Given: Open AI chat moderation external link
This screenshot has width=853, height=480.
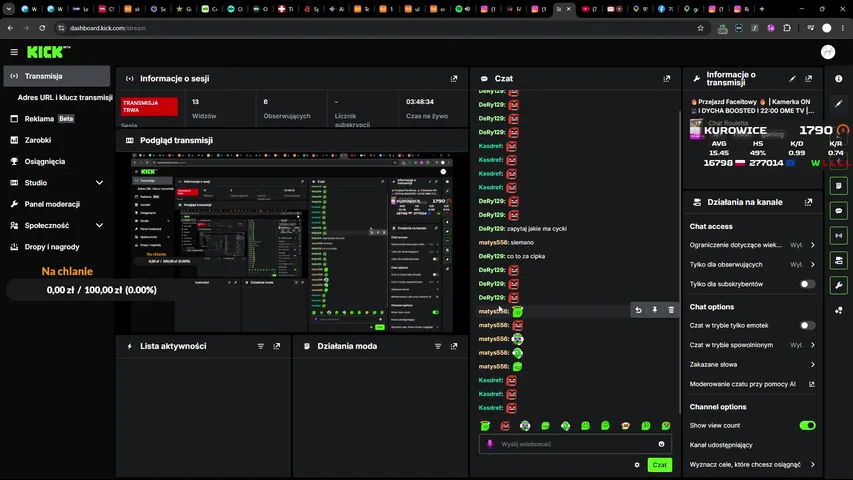Looking at the screenshot, I should pyautogui.click(x=812, y=384).
